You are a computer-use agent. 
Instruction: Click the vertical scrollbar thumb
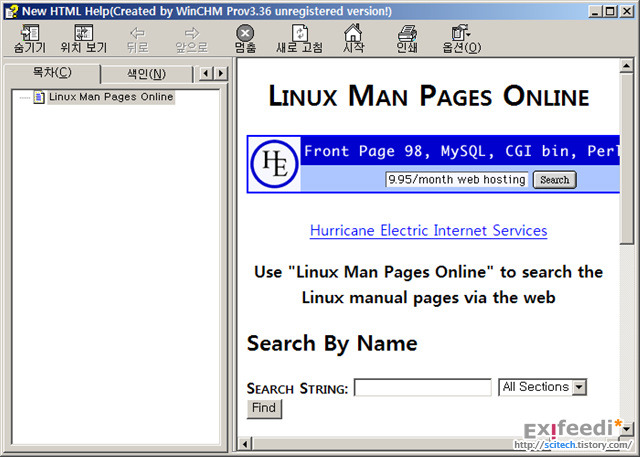pos(626,158)
